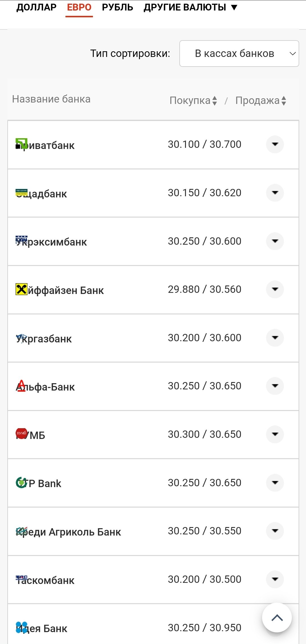Expand the Ощадбанк row arrow
The height and width of the screenshot is (644, 306).
click(275, 193)
